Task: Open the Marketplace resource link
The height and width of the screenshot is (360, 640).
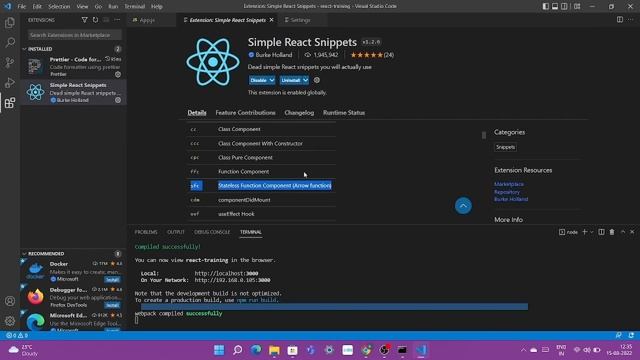Action: (x=509, y=184)
